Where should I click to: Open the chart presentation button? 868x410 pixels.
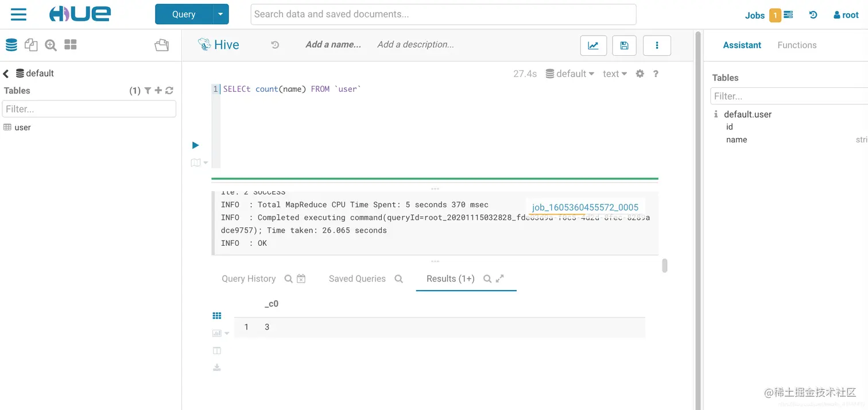(594, 45)
